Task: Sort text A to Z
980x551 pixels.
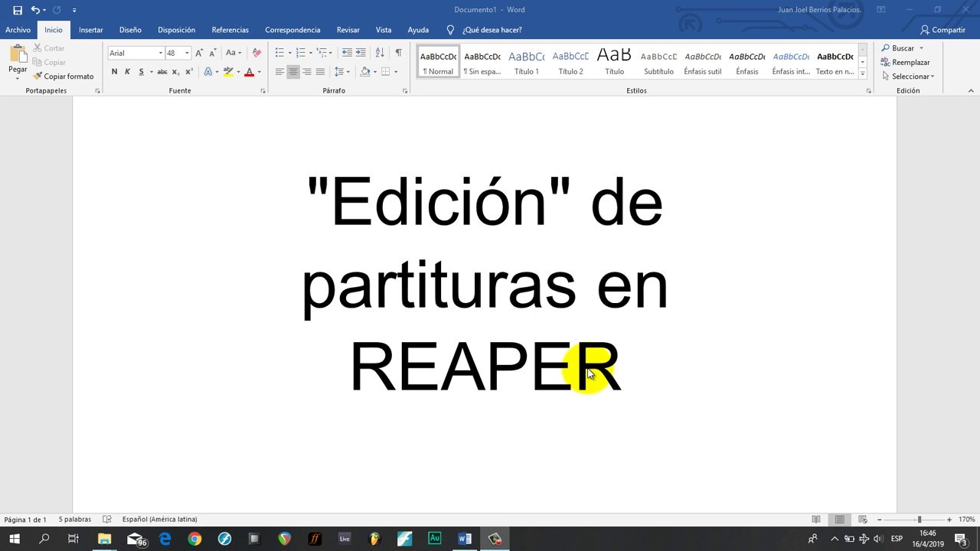Action: pyautogui.click(x=380, y=53)
